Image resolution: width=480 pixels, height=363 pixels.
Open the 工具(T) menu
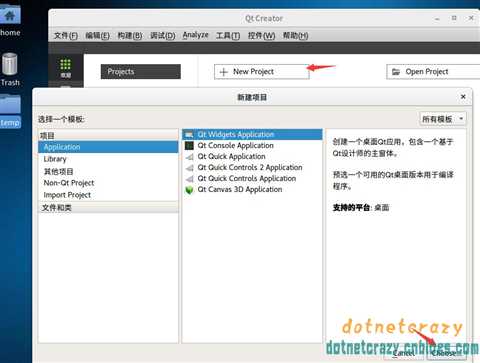coord(228,35)
